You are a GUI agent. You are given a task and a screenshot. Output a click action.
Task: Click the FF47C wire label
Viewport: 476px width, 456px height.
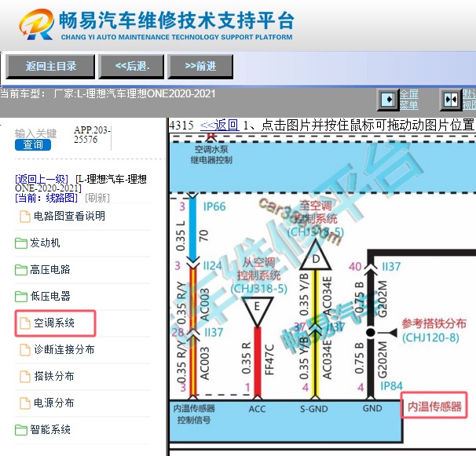point(269,359)
